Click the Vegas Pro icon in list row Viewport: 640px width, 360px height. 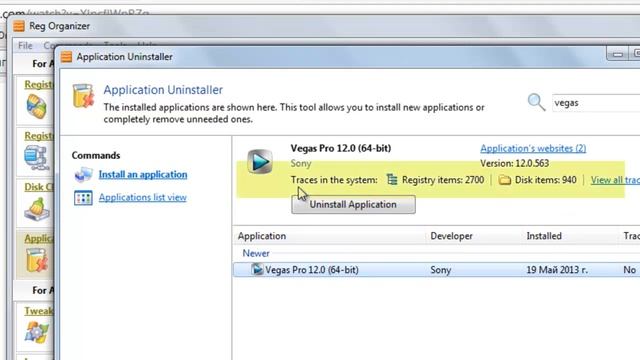(x=257, y=269)
